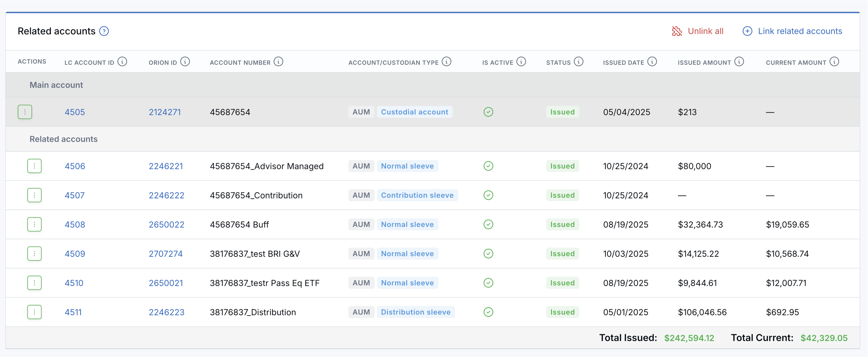Click the Related accounts group header row

pos(433,139)
